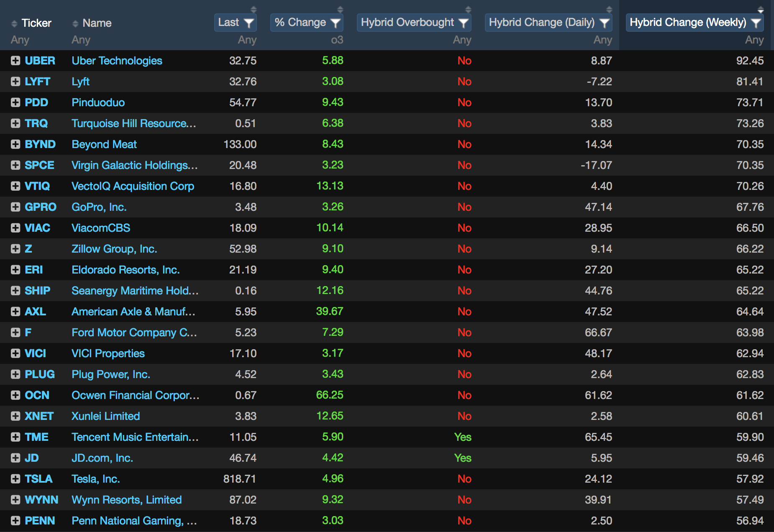Click Hybrid Change (Daily) filter funnel icon
The width and height of the screenshot is (774, 532).
tap(604, 23)
